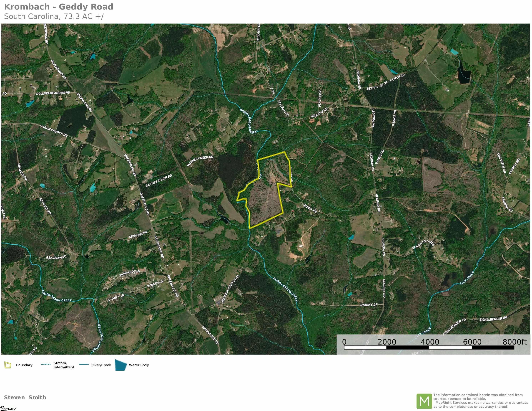Click the 4000 mark on scale bar
This screenshot has height=411, width=532.
click(x=430, y=342)
